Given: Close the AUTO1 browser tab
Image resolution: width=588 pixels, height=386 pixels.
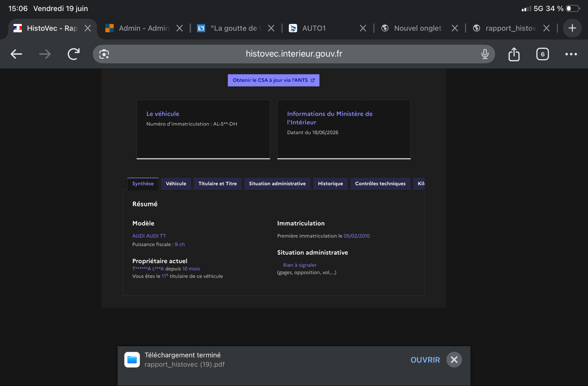Looking at the screenshot, I should (363, 28).
